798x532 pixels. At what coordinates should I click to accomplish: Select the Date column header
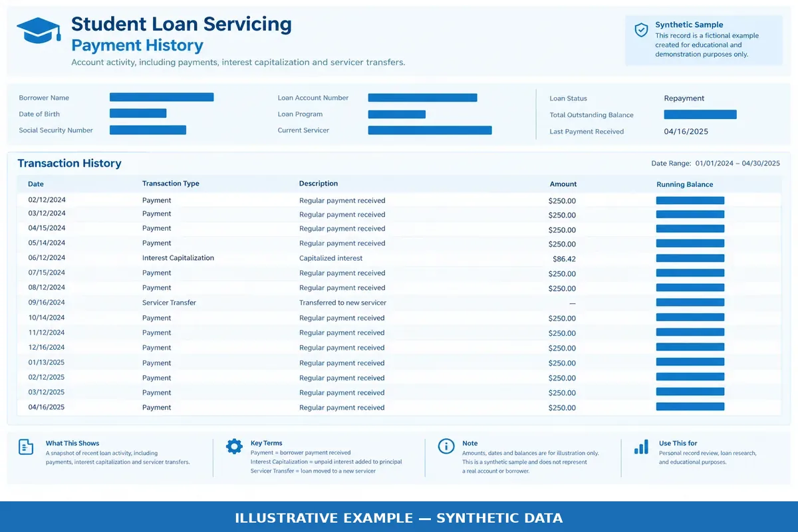point(36,184)
